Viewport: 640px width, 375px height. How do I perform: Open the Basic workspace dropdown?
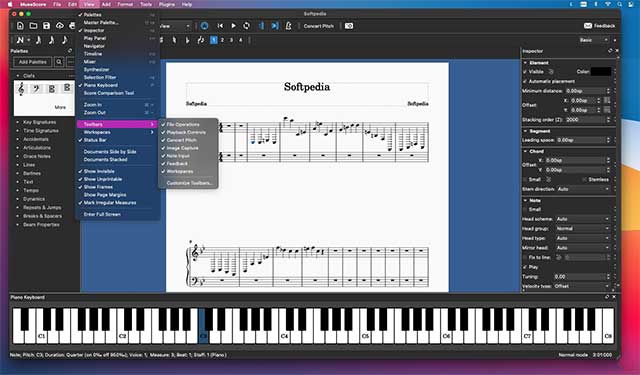[593, 40]
